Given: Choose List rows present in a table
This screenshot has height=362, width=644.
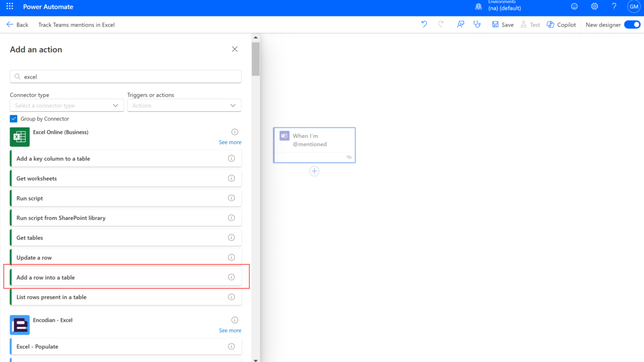Looking at the screenshot, I should tap(126, 297).
